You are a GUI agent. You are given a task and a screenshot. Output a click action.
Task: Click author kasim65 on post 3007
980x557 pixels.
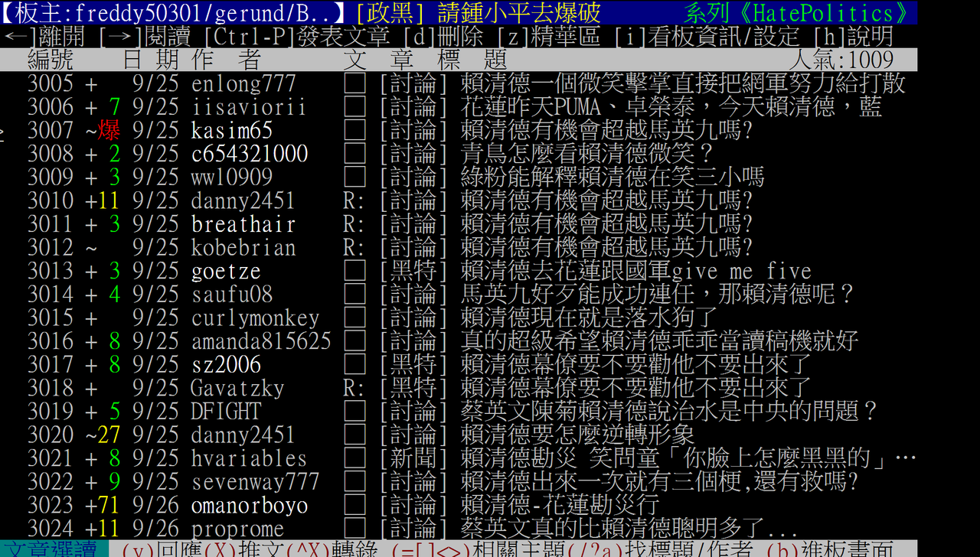click(232, 130)
